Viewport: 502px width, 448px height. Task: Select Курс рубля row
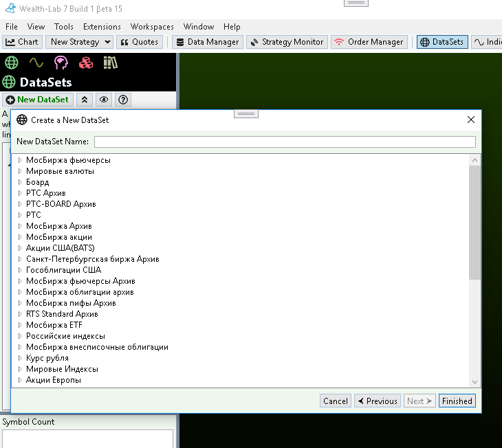tap(47, 358)
